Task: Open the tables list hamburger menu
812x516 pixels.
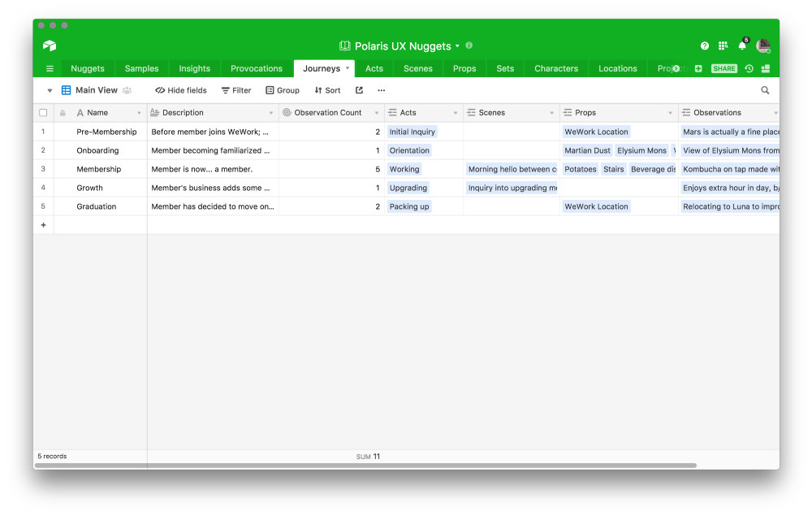Action: coord(50,68)
